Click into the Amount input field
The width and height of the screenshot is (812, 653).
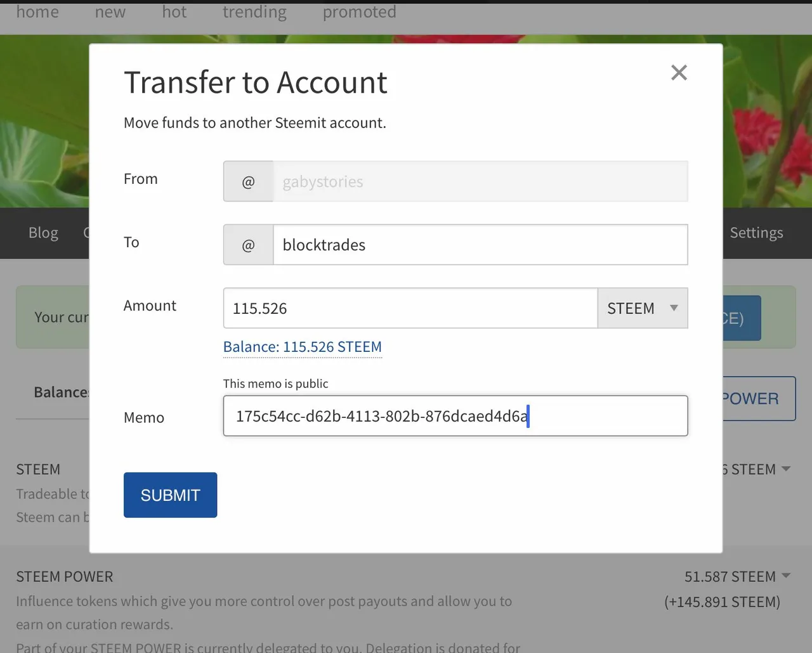pyautogui.click(x=410, y=309)
